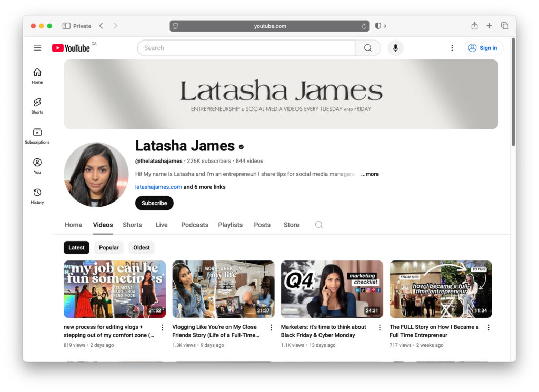Image resolution: width=539 pixels, height=392 pixels.
Task: Click the '844 videos' text
Action: click(249, 161)
